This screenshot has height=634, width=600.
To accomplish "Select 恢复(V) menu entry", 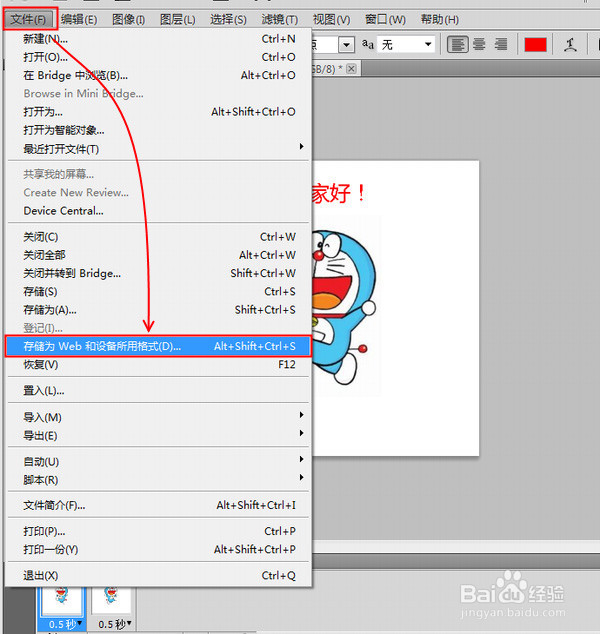I will click(158, 365).
